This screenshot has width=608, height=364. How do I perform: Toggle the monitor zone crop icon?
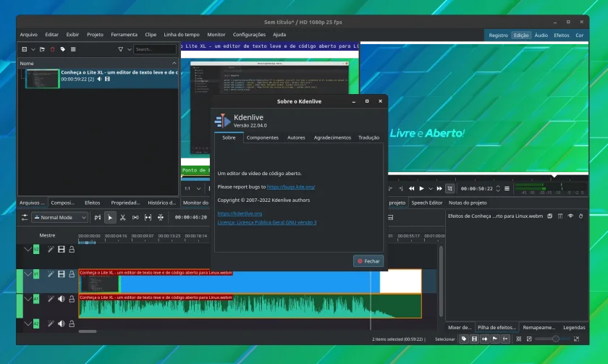[449, 189]
